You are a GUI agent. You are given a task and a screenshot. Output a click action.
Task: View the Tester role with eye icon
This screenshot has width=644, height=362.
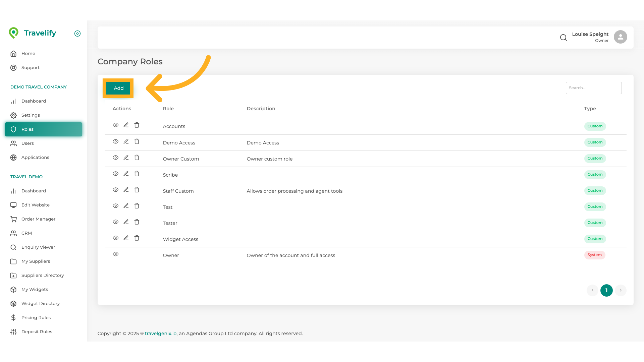click(x=116, y=222)
